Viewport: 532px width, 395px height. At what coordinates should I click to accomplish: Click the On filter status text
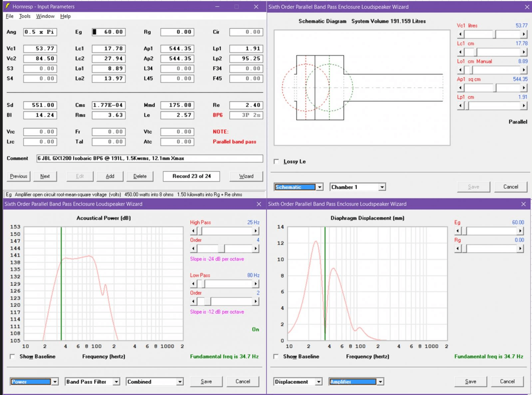point(255,329)
